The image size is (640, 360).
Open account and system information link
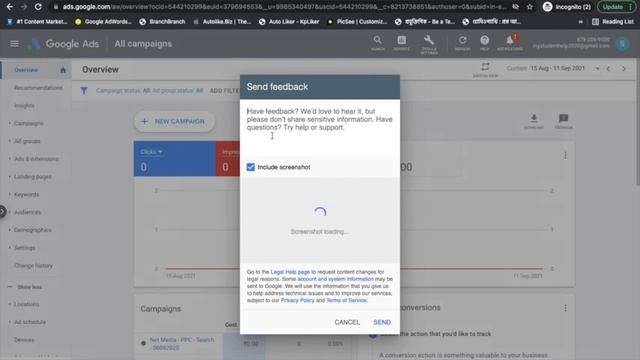click(336, 279)
